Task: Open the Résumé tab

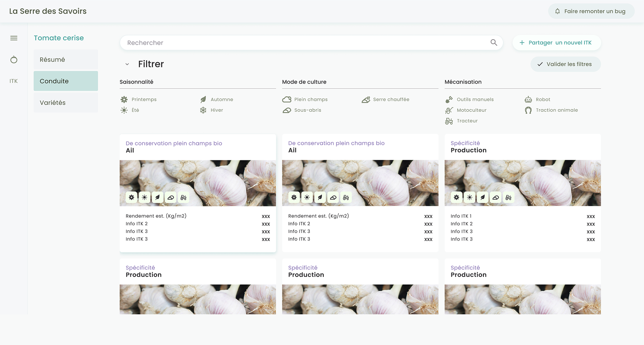Action: tap(66, 60)
